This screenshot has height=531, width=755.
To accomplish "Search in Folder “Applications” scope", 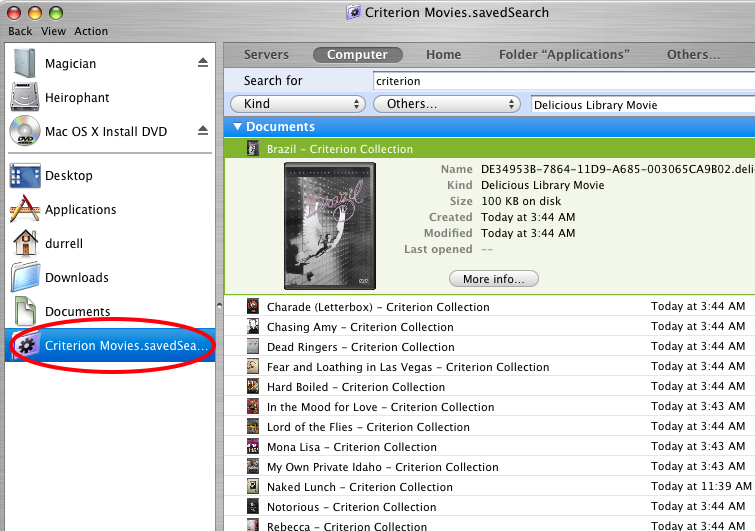I will pos(564,54).
